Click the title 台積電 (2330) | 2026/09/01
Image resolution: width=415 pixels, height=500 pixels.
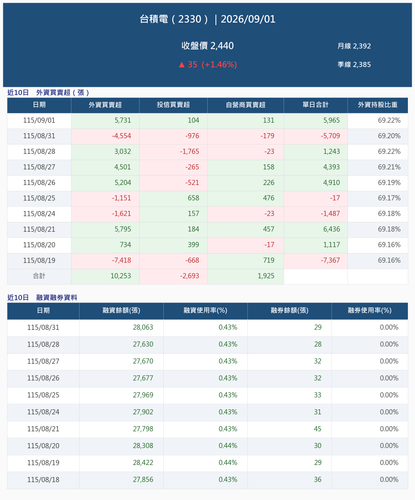(207, 19)
